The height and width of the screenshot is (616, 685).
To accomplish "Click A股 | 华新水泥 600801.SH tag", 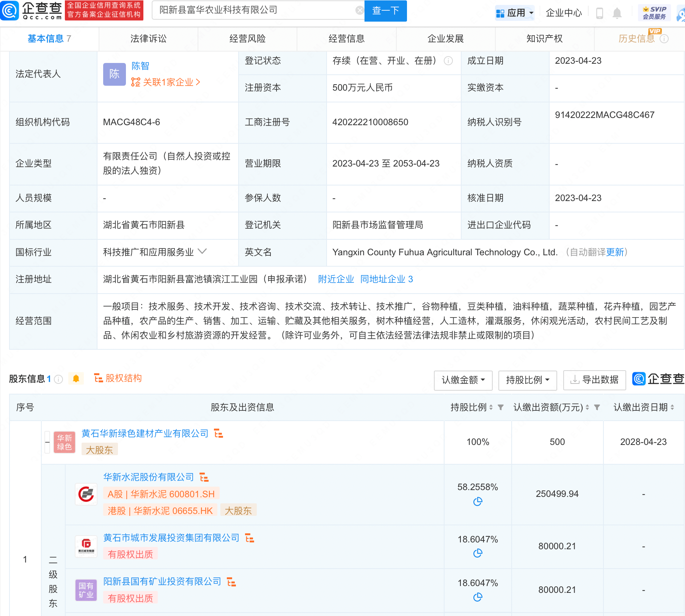I will coord(161,494).
